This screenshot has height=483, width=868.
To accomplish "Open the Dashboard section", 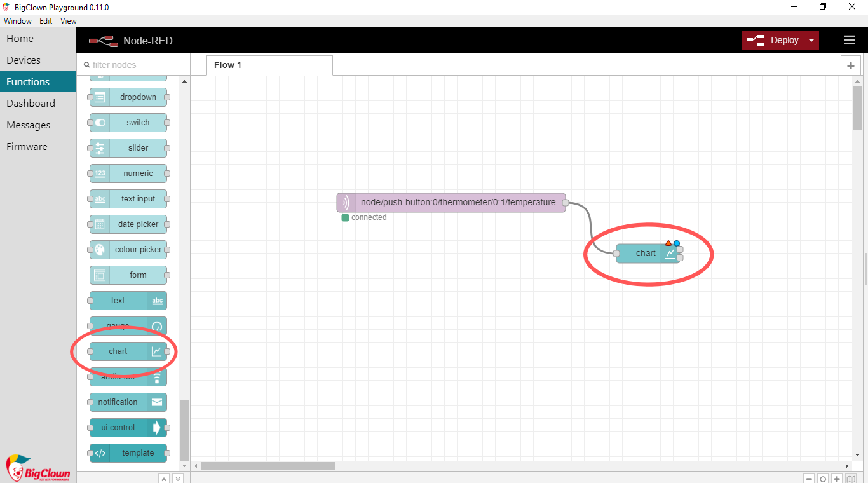I will [38, 104].
